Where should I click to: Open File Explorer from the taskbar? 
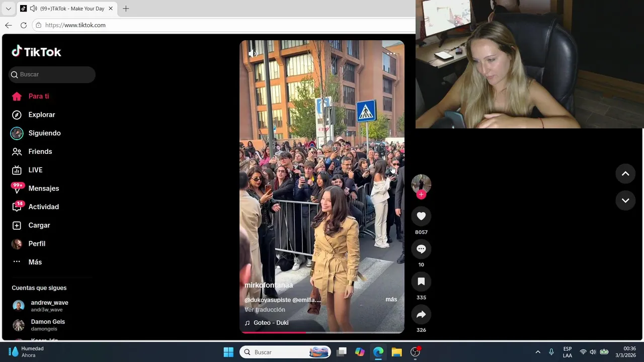pyautogui.click(x=396, y=352)
